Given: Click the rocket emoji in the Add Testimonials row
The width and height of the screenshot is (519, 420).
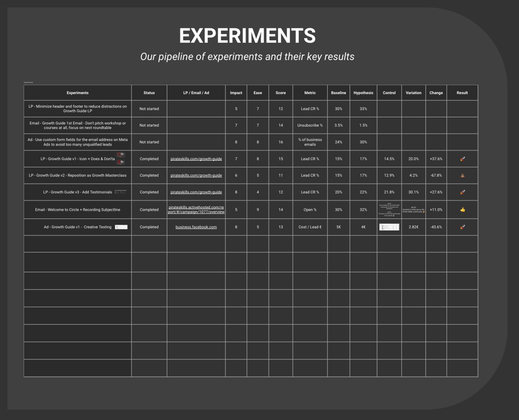Looking at the screenshot, I should tap(463, 192).
